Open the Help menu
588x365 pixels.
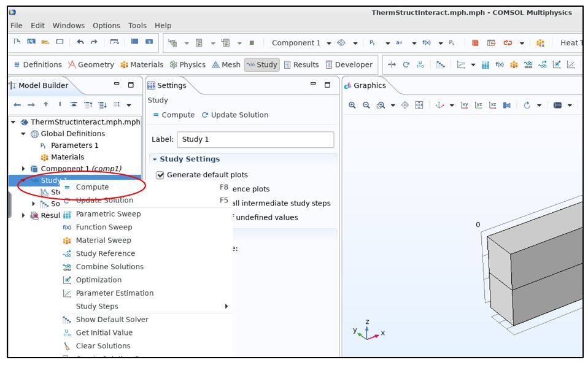point(163,26)
